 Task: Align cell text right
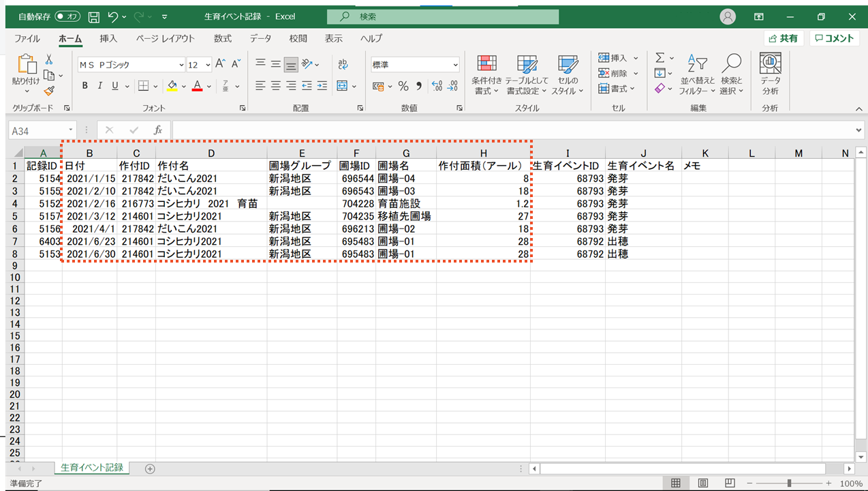(291, 86)
